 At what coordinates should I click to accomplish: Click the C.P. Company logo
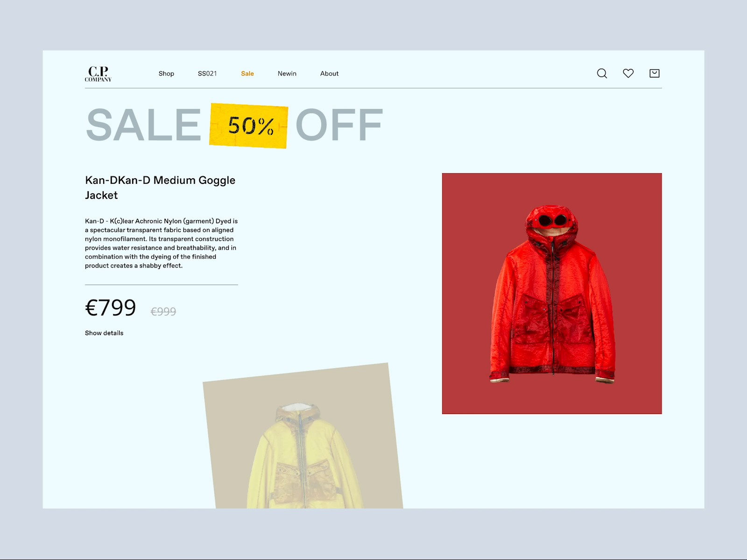[98, 74]
